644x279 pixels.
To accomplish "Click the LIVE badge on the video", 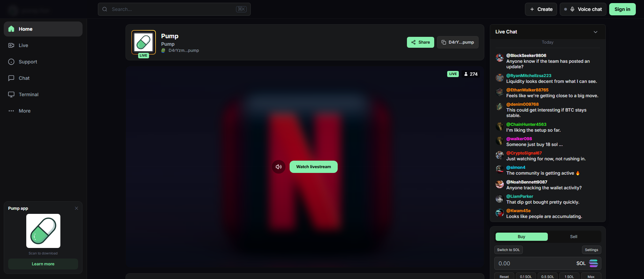I will click(453, 74).
